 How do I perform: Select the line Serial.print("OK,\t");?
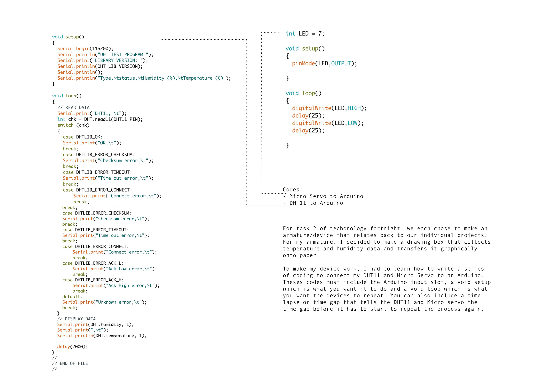coord(92,143)
